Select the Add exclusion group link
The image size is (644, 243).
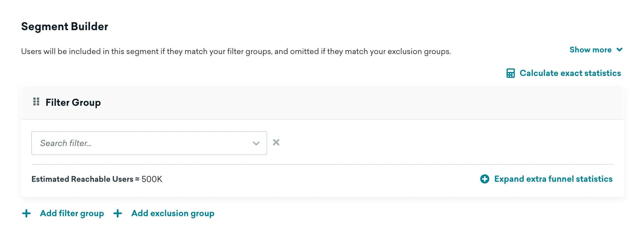(173, 214)
